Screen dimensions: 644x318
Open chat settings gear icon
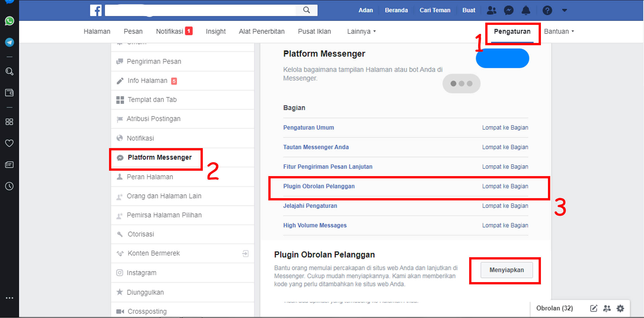(x=620, y=308)
